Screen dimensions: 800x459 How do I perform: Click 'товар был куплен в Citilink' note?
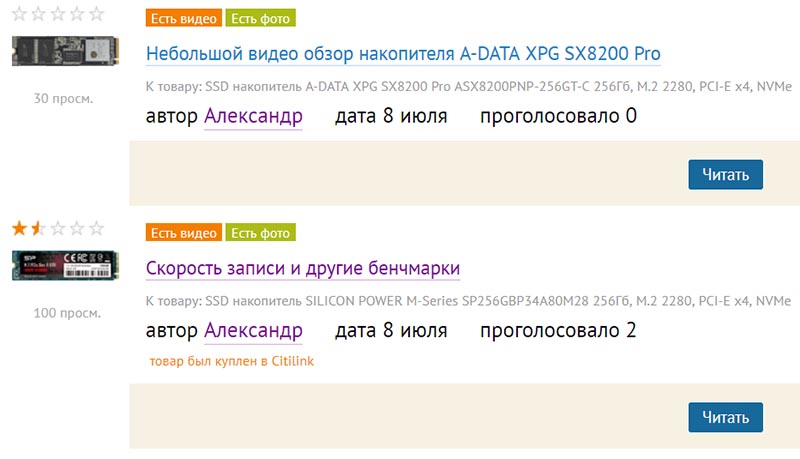click(x=232, y=361)
